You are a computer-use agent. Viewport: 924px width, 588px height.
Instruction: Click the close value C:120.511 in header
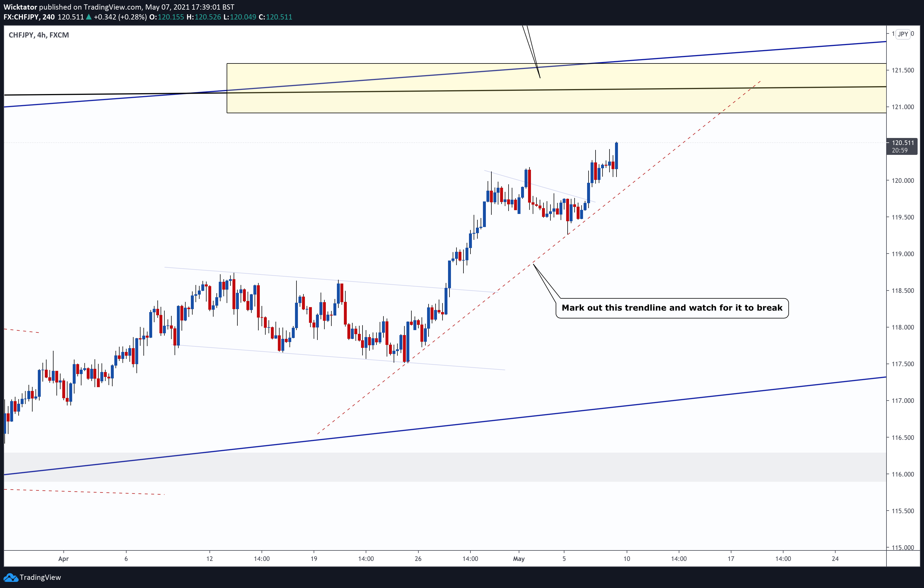pos(276,17)
